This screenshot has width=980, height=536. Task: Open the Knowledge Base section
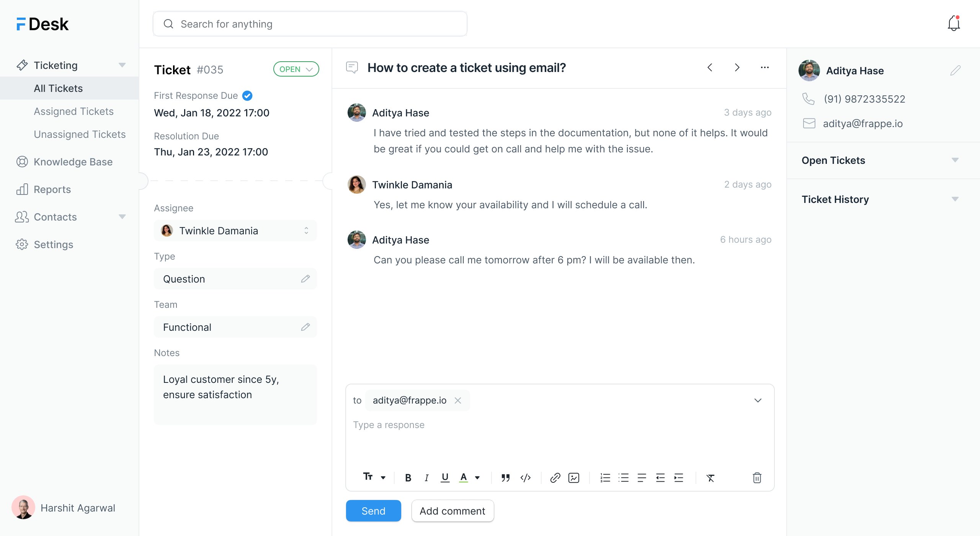pyautogui.click(x=73, y=162)
